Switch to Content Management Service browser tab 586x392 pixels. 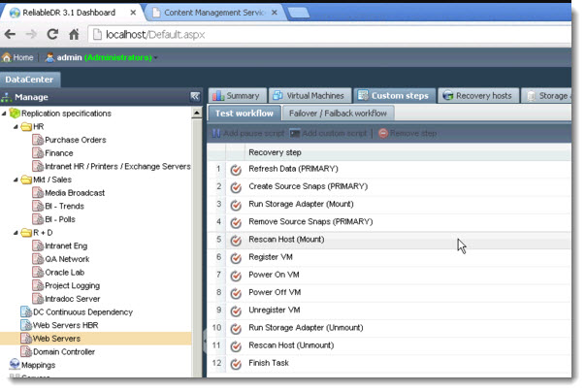coord(214,13)
